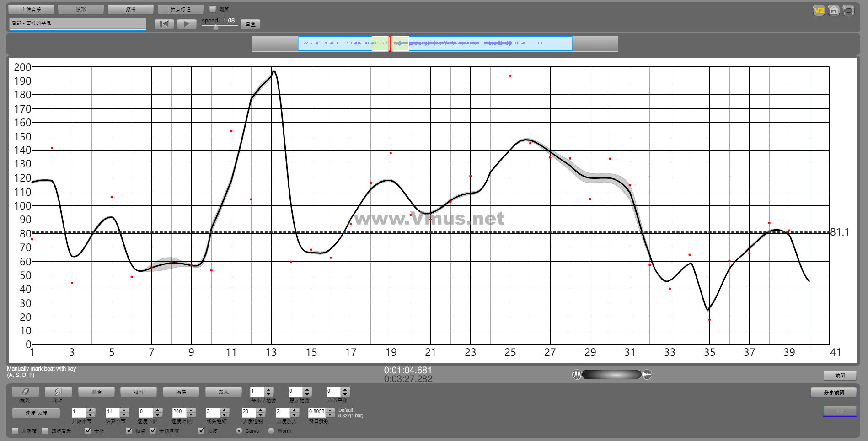The height and width of the screenshot is (441, 868).
Task: Enable the 翻页 page-turn checkbox
Action: tap(213, 9)
